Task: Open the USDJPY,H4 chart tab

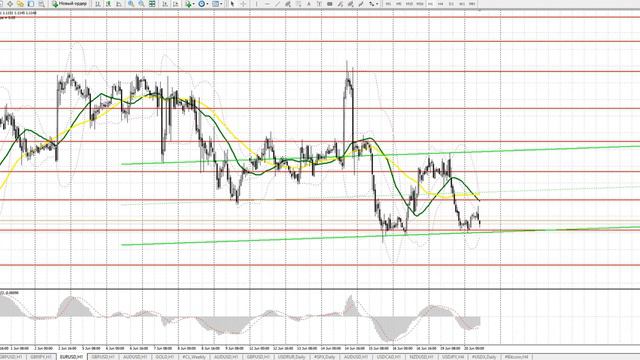Action: coord(453,357)
